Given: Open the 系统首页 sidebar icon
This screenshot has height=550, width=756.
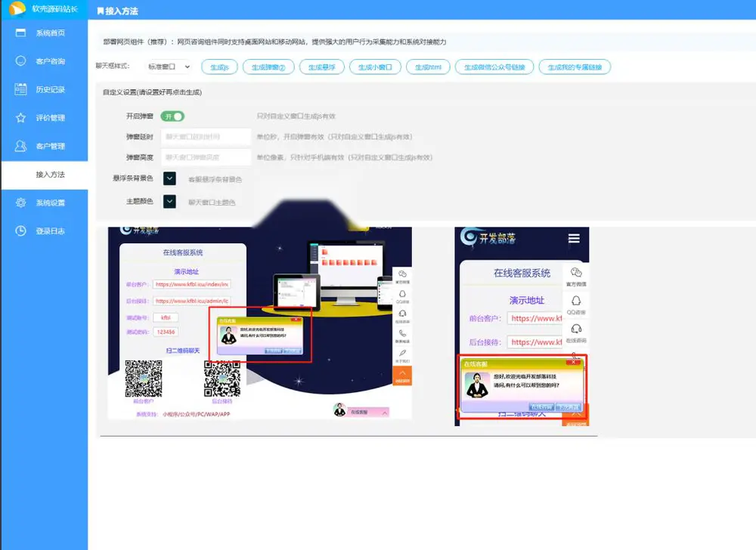Looking at the screenshot, I should [x=20, y=32].
